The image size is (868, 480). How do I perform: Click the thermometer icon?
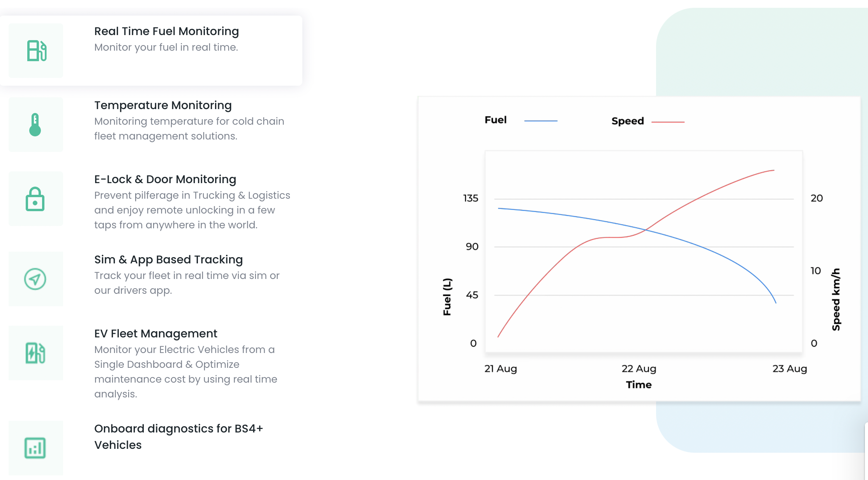(x=35, y=125)
